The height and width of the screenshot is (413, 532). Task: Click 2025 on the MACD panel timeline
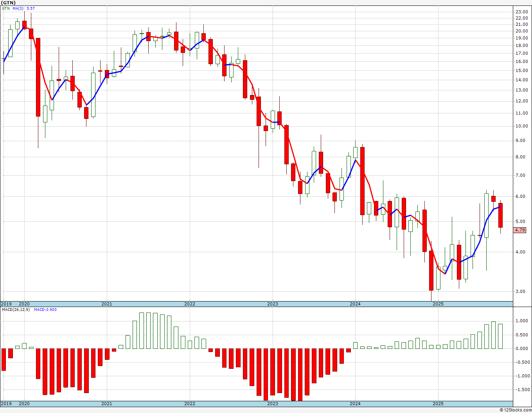[x=438, y=404]
